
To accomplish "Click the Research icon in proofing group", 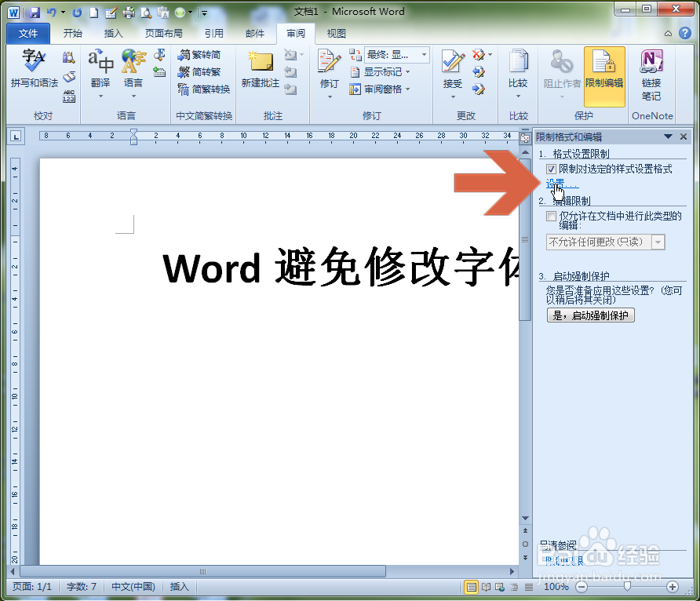I will click(69, 57).
